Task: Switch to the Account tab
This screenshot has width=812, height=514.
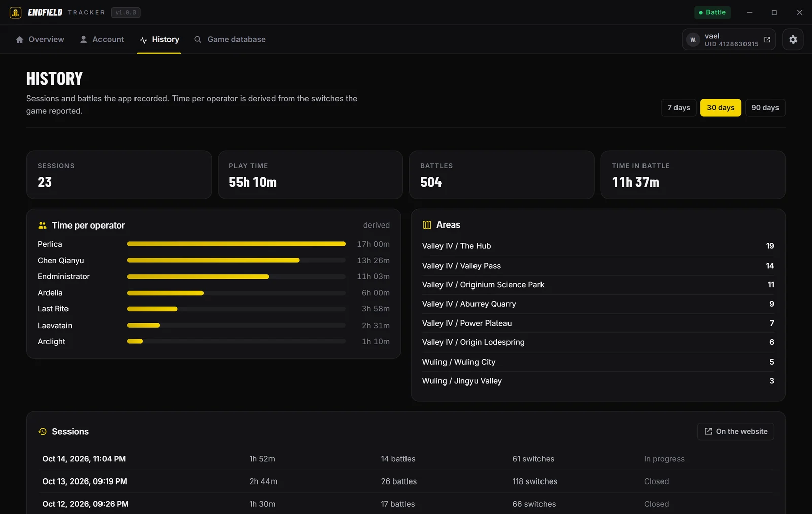Action: pyautogui.click(x=102, y=40)
